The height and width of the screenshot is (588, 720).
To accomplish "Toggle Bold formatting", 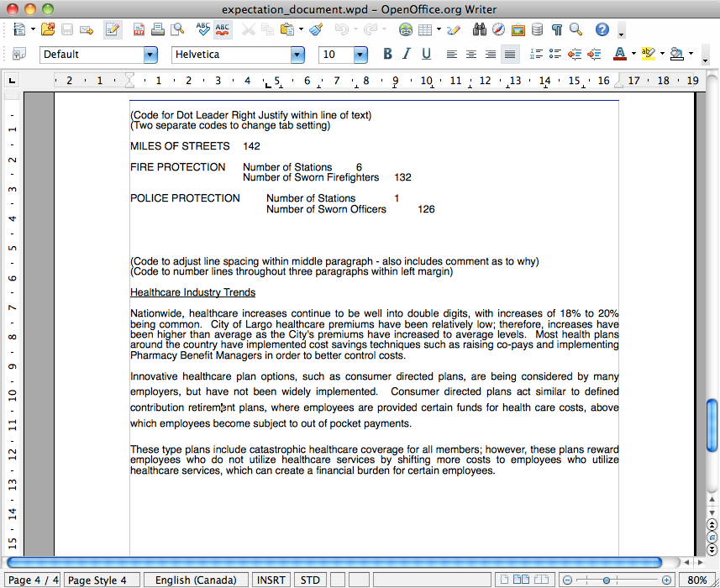I will [387, 55].
